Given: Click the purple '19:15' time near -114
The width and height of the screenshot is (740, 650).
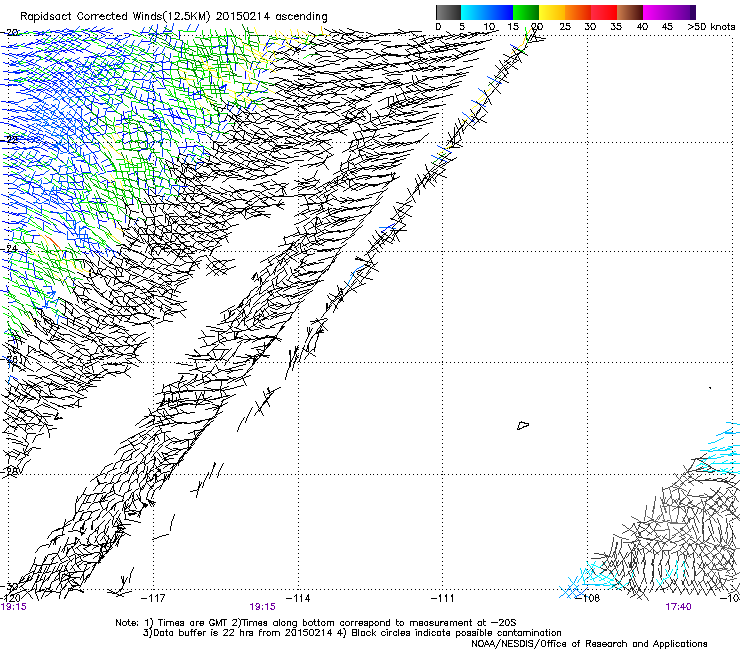Looking at the screenshot, I should point(262,607).
